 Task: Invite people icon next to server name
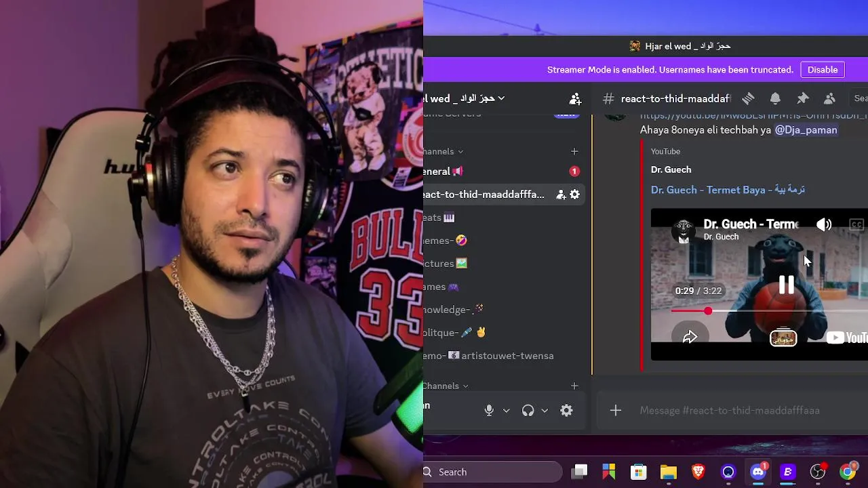pyautogui.click(x=575, y=99)
